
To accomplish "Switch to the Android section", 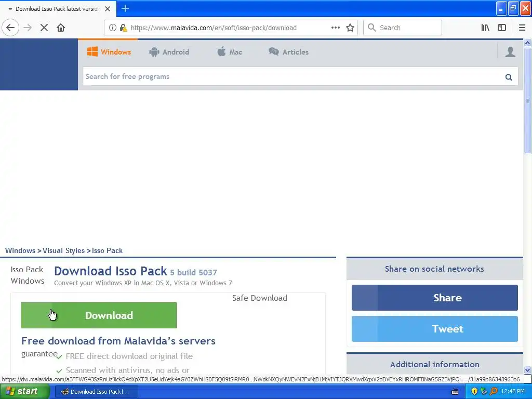I will point(169,52).
